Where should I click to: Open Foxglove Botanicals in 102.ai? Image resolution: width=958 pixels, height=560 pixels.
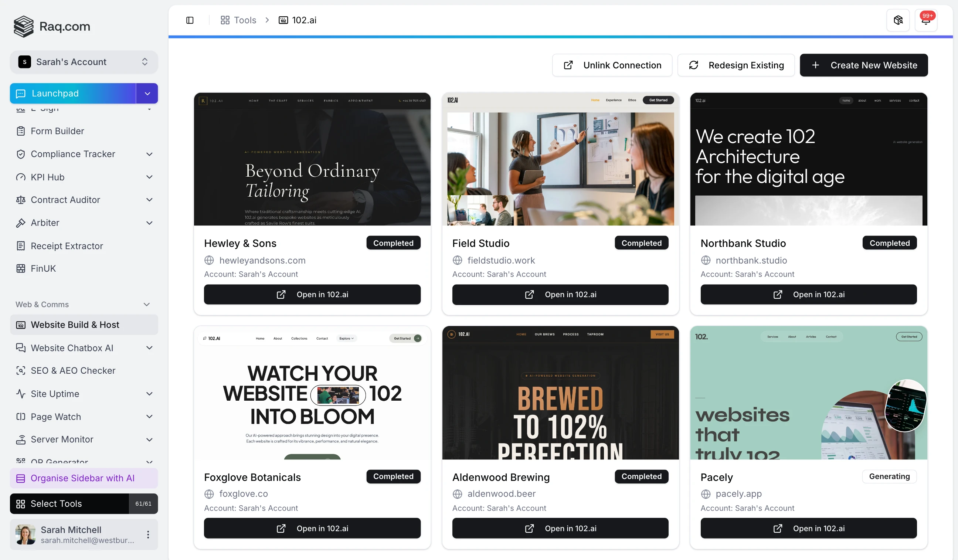coord(312,529)
